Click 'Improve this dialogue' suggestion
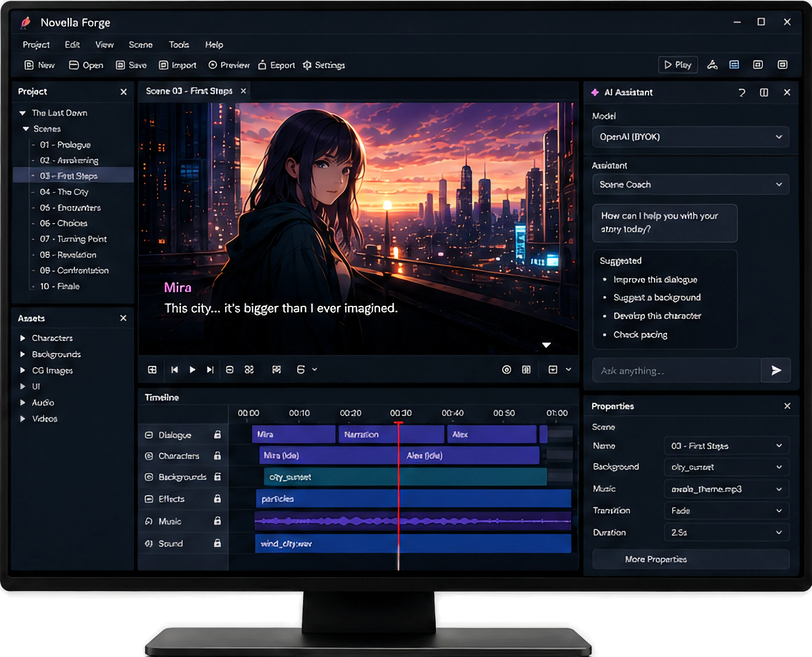Screen dimensions: 812x657 [655, 280]
